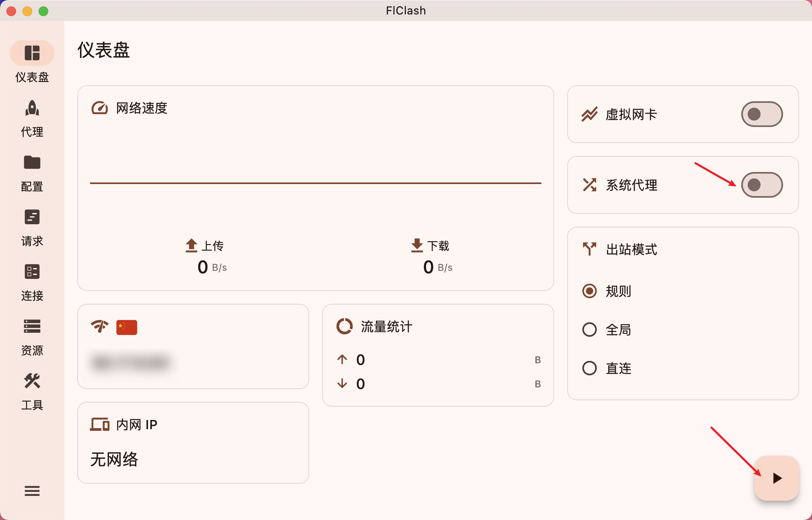Click the 流量统计 donut icon
Viewport: 812px width, 520px height.
344,326
